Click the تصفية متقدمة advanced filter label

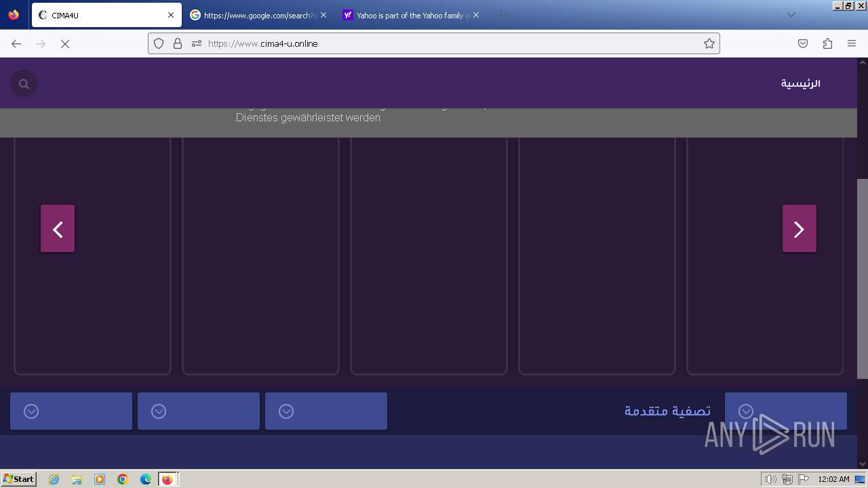(668, 411)
